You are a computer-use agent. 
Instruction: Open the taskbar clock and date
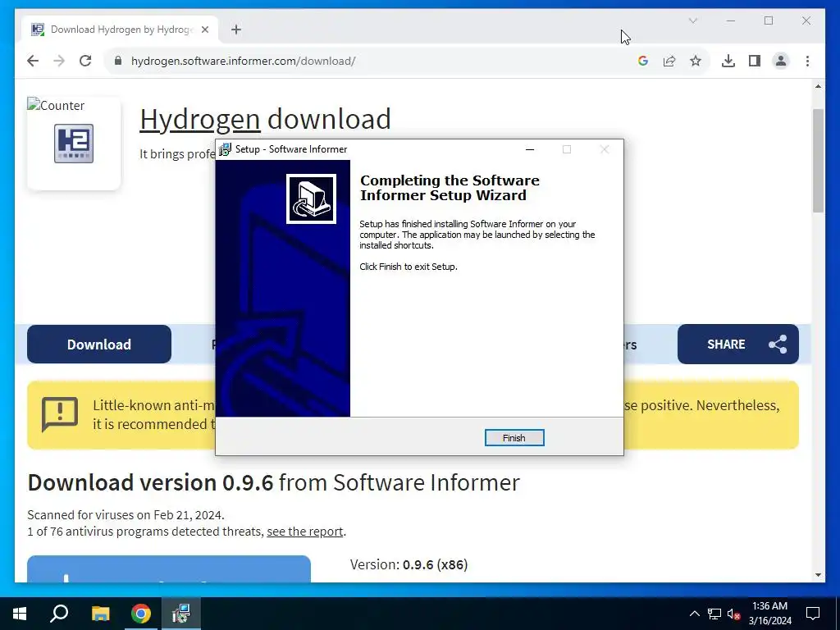click(x=769, y=614)
